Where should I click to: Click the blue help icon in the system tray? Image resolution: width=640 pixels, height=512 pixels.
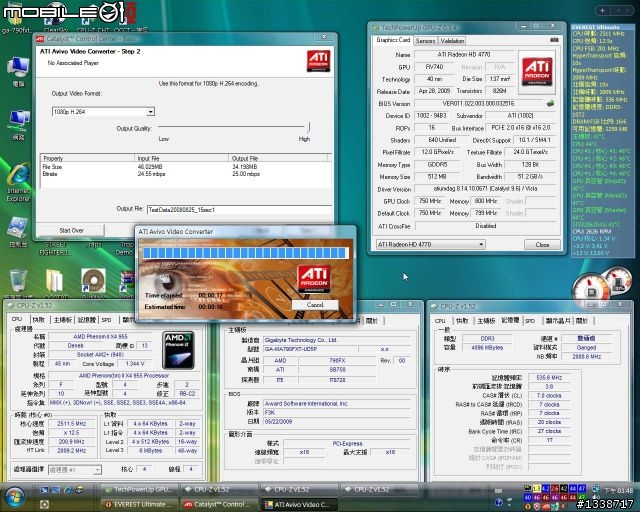(498, 502)
